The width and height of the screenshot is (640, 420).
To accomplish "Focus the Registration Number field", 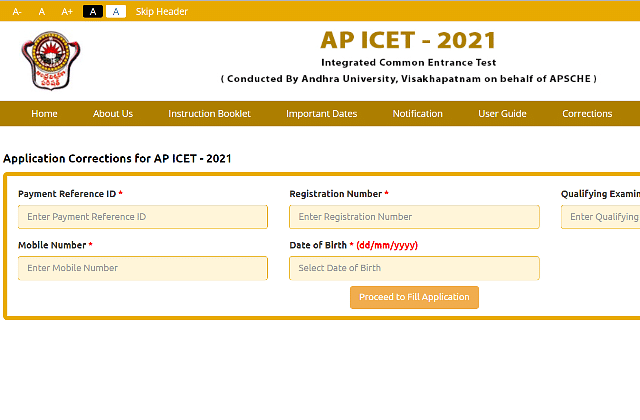I will (x=414, y=217).
